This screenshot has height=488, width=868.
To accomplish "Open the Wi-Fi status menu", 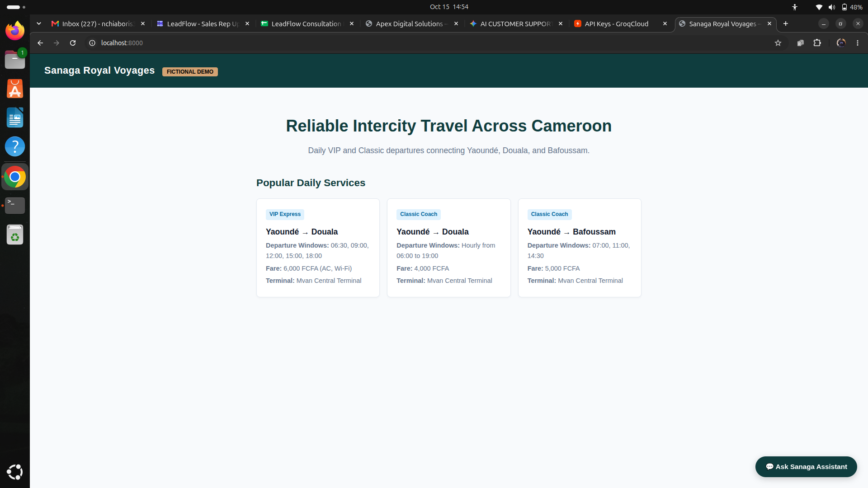I will pos(819,7).
